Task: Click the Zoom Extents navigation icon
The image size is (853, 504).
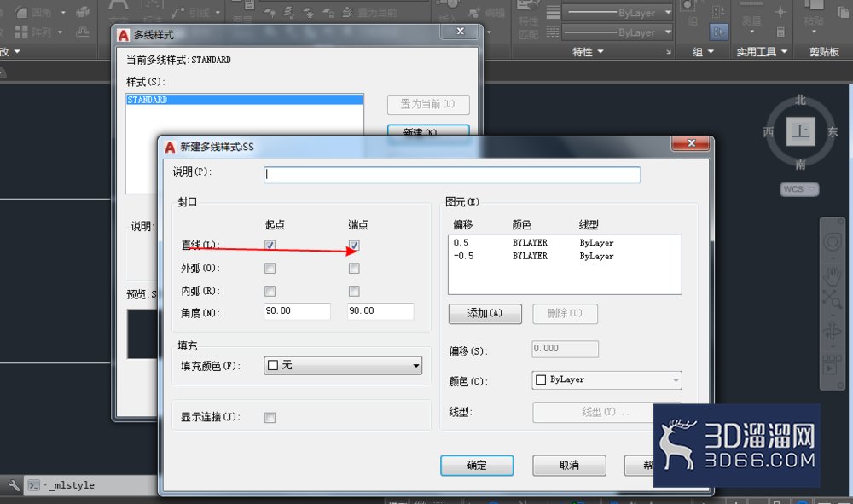Action: pyautogui.click(x=832, y=299)
